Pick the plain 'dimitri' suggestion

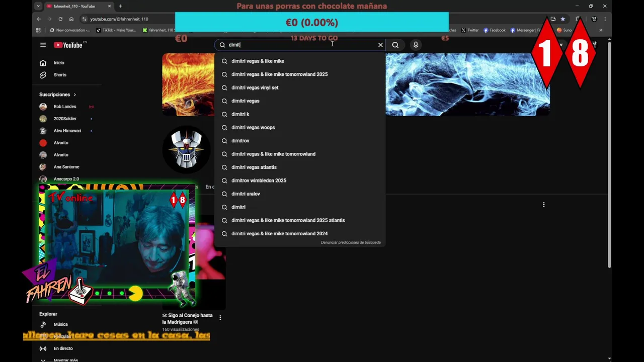(300, 207)
